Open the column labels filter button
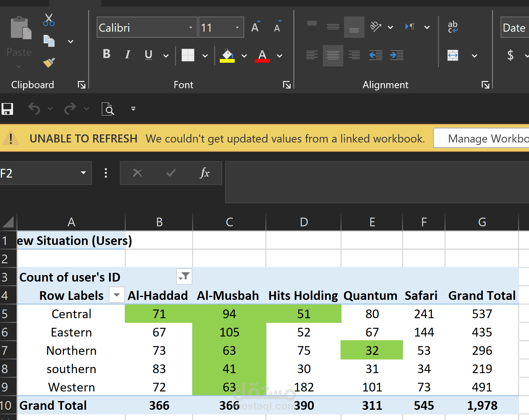The width and height of the screenshot is (529, 420). [184, 276]
